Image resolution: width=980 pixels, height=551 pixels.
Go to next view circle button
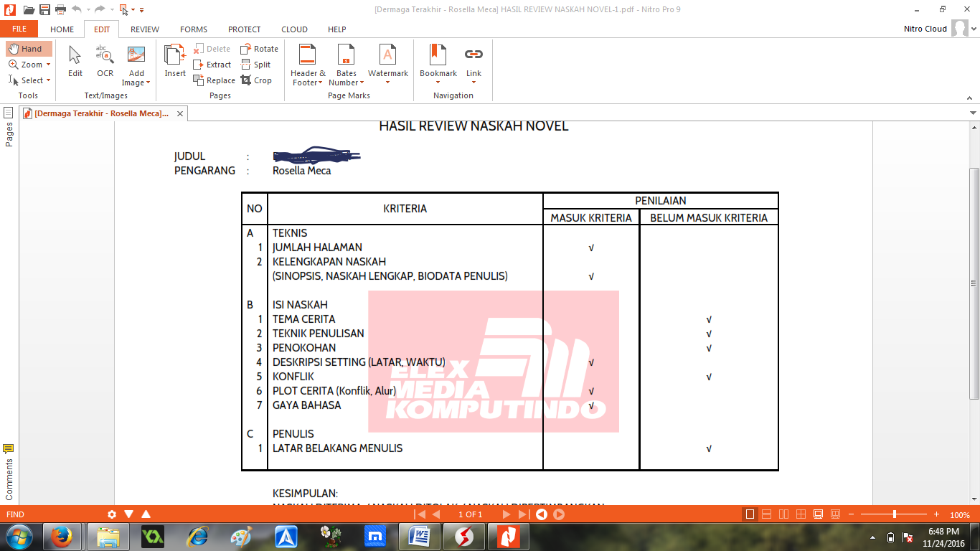coord(559,514)
